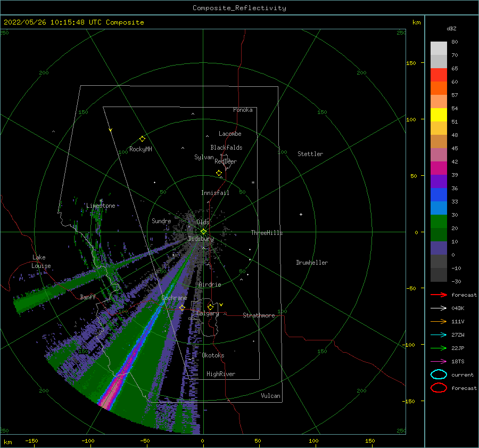This screenshot has width=479, height=448.
Task: Click the km unit label at bottom left
Action: [x=8, y=442]
